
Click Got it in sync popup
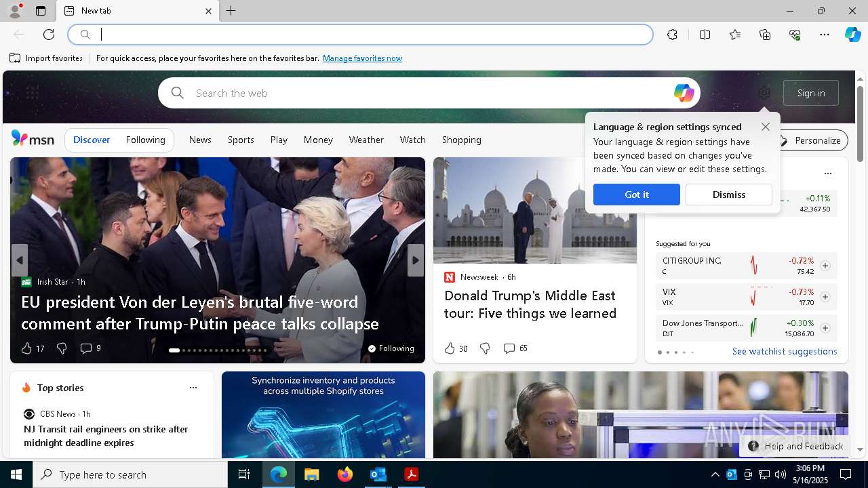click(x=637, y=195)
